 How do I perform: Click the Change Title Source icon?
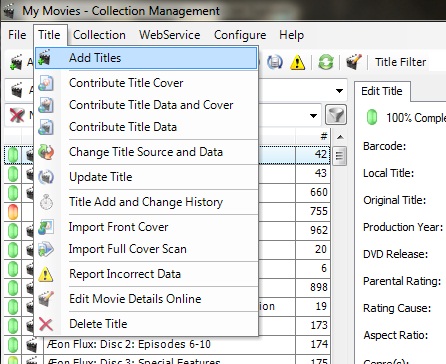[46, 152]
